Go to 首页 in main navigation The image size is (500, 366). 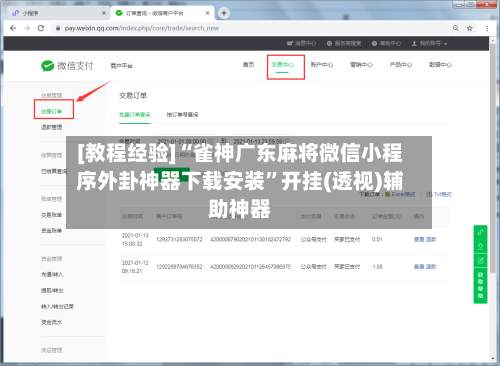point(248,65)
